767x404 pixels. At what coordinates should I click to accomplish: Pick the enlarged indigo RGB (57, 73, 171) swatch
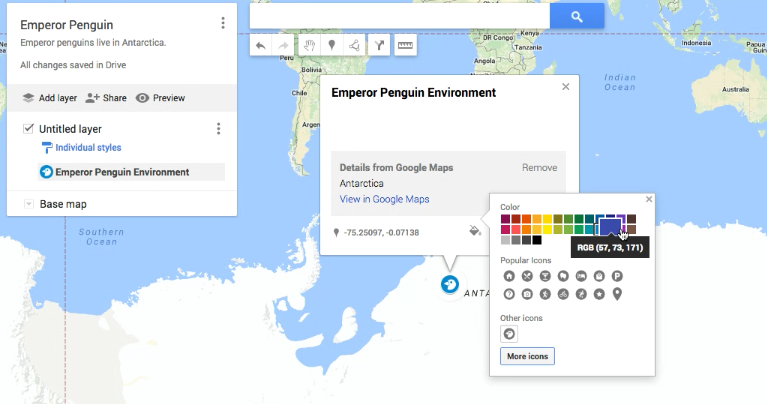click(610, 227)
